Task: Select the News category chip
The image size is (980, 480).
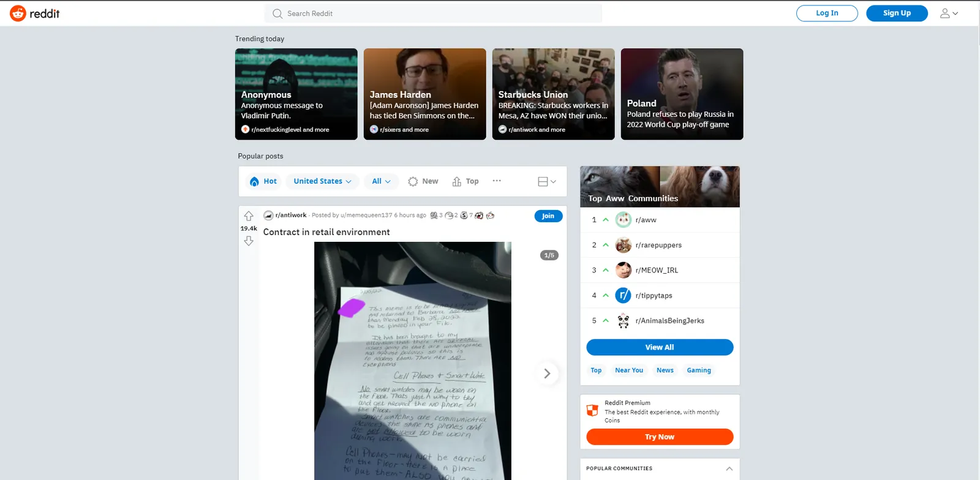Action: pos(665,370)
